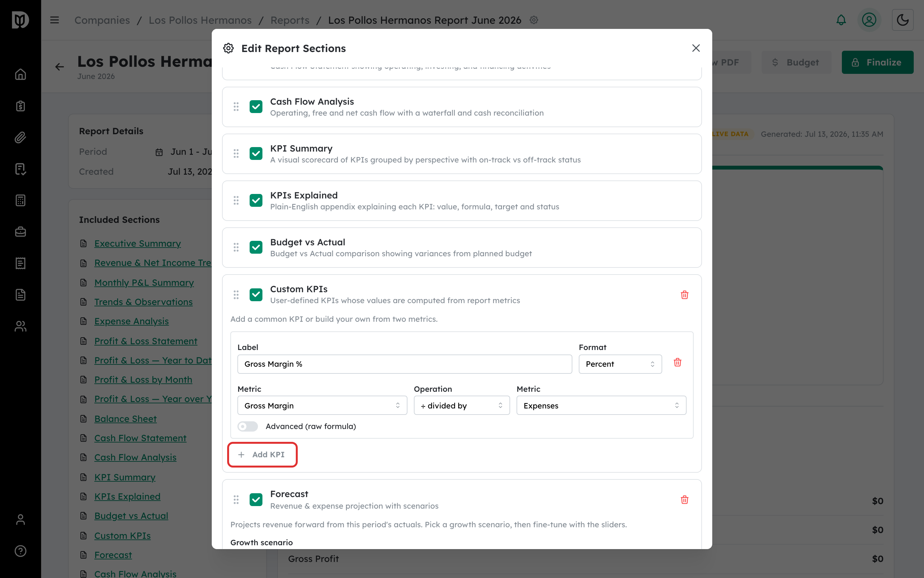Grab drag handle for Custom KPIs
Viewport: 924px width, 578px height.
pyautogui.click(x=236, y=295)
